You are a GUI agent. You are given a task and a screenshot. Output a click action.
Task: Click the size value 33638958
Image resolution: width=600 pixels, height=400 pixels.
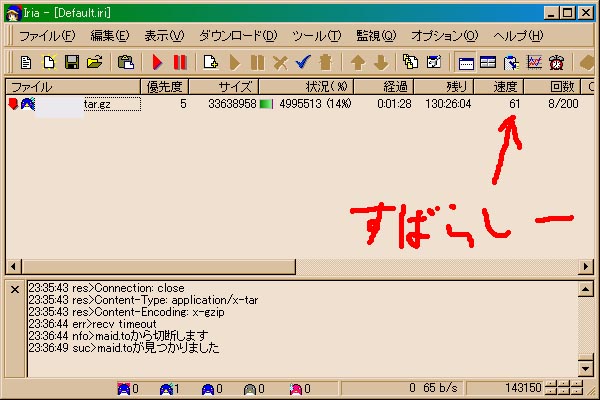(x=232, y=104)
